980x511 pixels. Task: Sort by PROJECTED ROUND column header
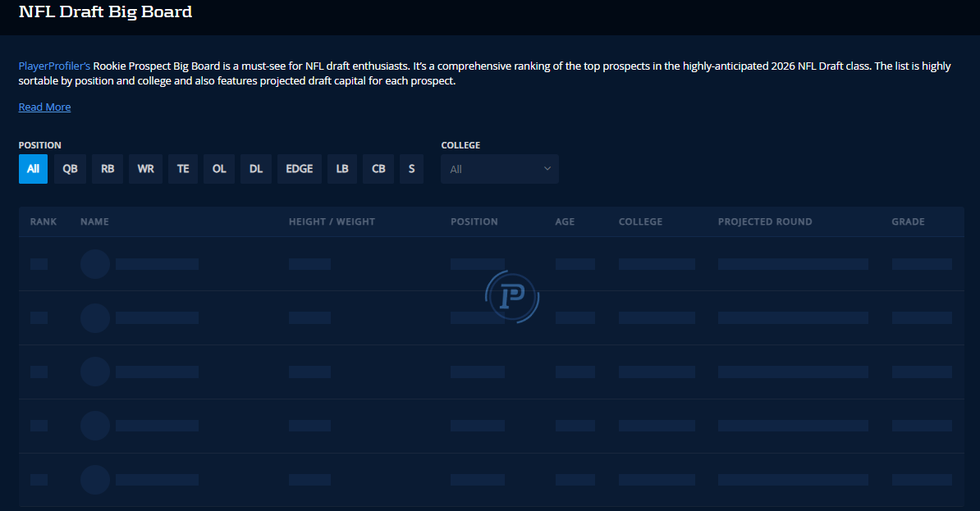[765, 221]
